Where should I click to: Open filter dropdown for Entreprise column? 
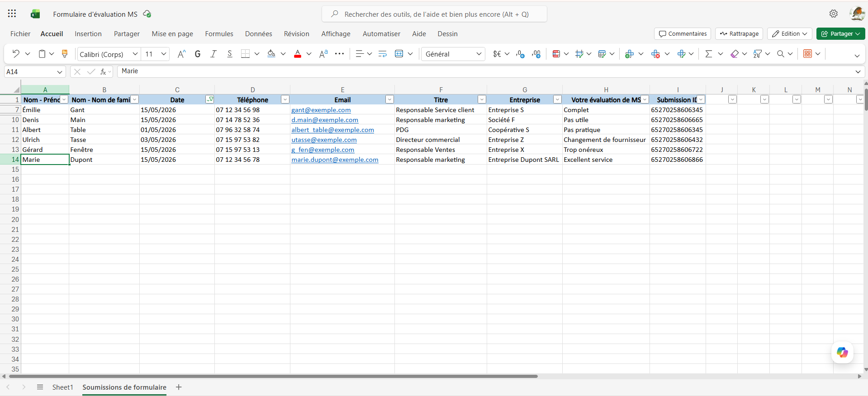pyautogui.click(x=557, y=99)
